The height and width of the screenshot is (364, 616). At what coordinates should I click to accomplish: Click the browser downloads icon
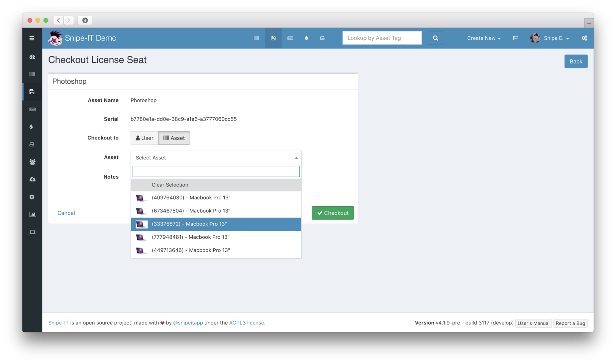point(85,20)
